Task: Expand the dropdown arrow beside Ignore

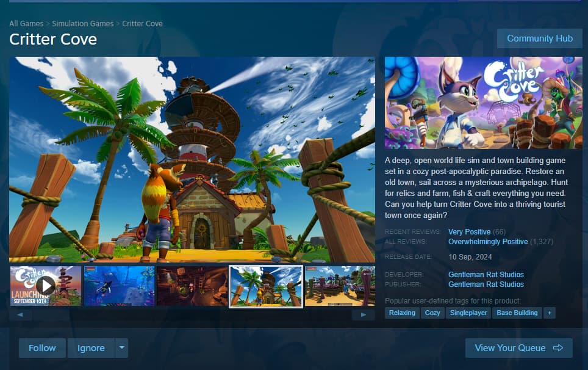Action: [x=121, y=348]
